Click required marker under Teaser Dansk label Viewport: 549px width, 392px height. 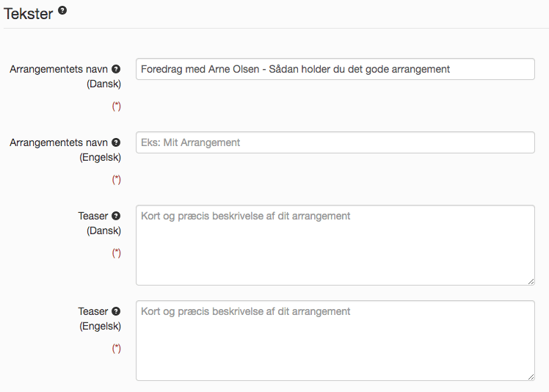pos(117,253)
